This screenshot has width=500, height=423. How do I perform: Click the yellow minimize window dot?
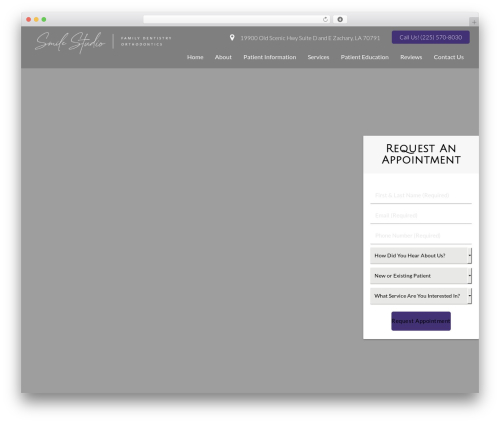click(36, 19)
